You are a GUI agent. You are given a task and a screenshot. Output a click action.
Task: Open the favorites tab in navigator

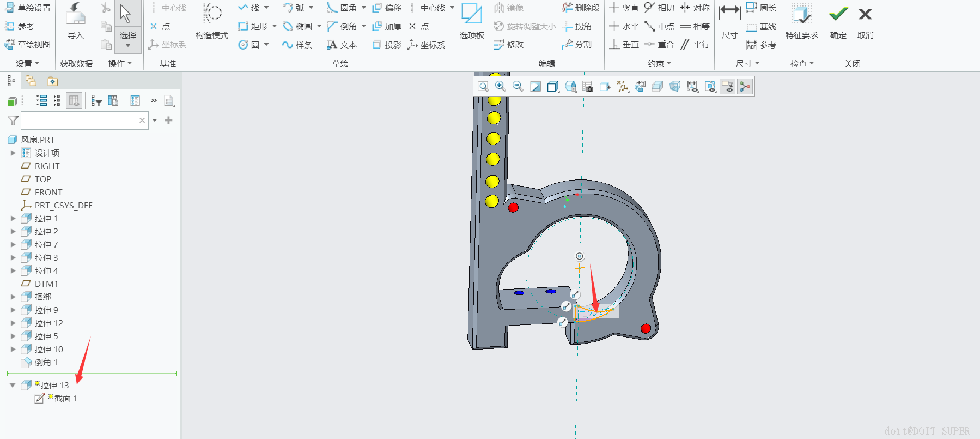(x=52, y=81)
